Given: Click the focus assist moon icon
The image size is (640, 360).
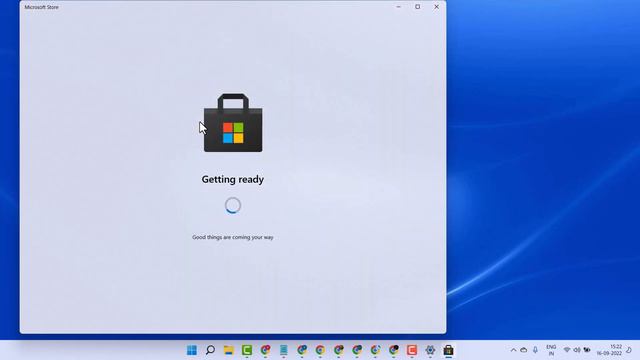Looking at the screenshot, I should click(629, 350).
